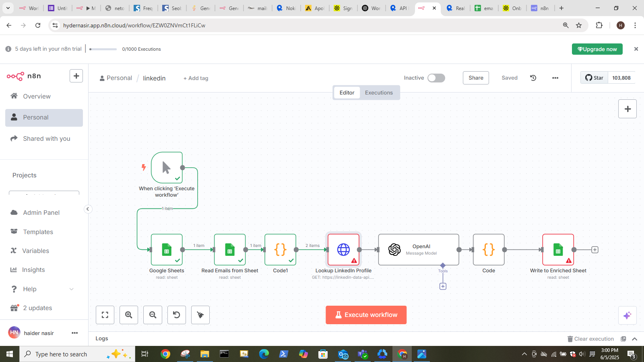Open Microsoft Edge from the taskbar
The image size is (644, 362).
(x=264, y=354)
